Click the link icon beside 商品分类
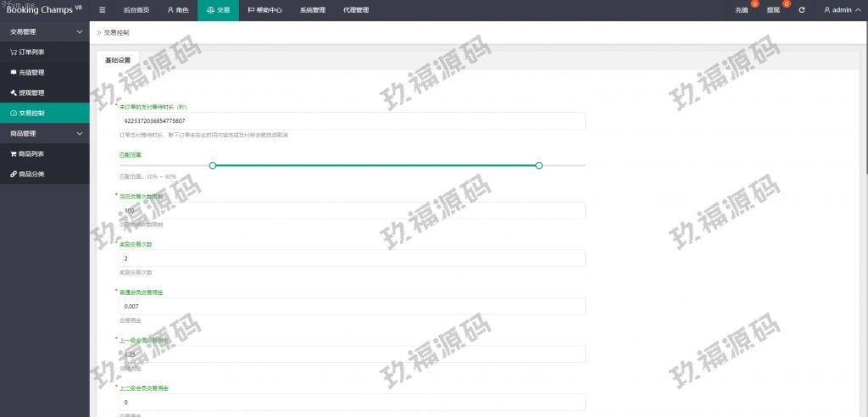 14,174
